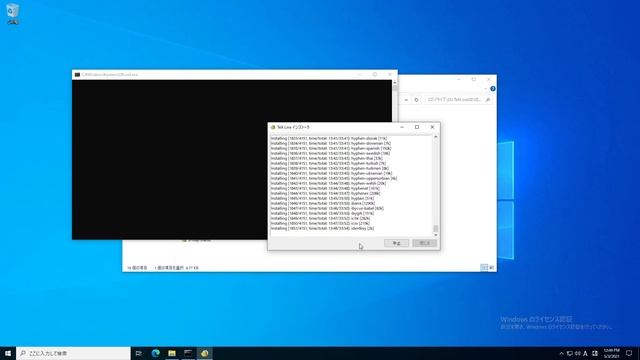This screenshot has width=640, height=360.
Task: Open the Recycle Bin desktop icon
Action: pyautogui.click(x=13, y=13)
